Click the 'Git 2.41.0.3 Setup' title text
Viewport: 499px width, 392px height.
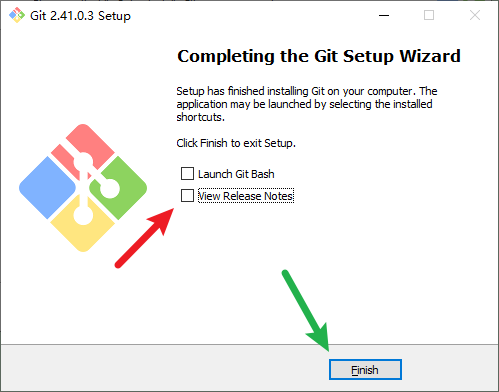point(80,16)
